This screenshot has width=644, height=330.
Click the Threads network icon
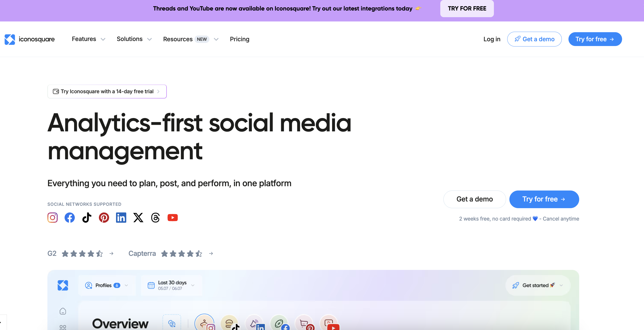pos(155,217)
